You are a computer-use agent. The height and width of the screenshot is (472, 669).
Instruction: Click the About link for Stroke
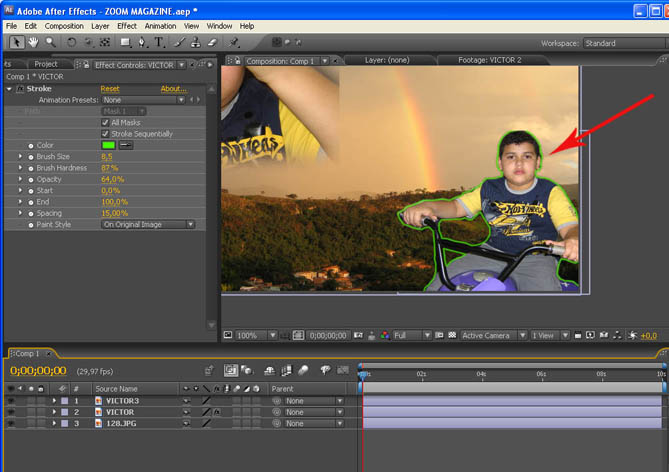173,89
